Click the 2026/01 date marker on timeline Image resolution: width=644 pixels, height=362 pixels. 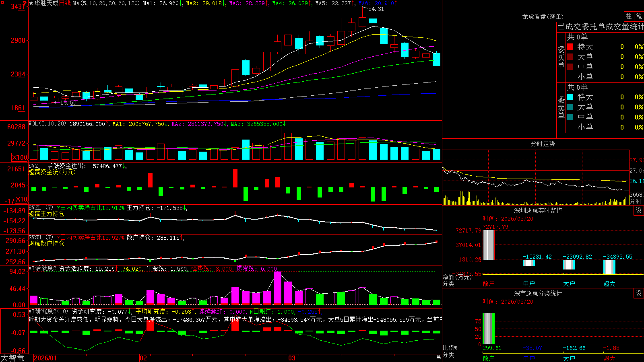click(45, 358)
